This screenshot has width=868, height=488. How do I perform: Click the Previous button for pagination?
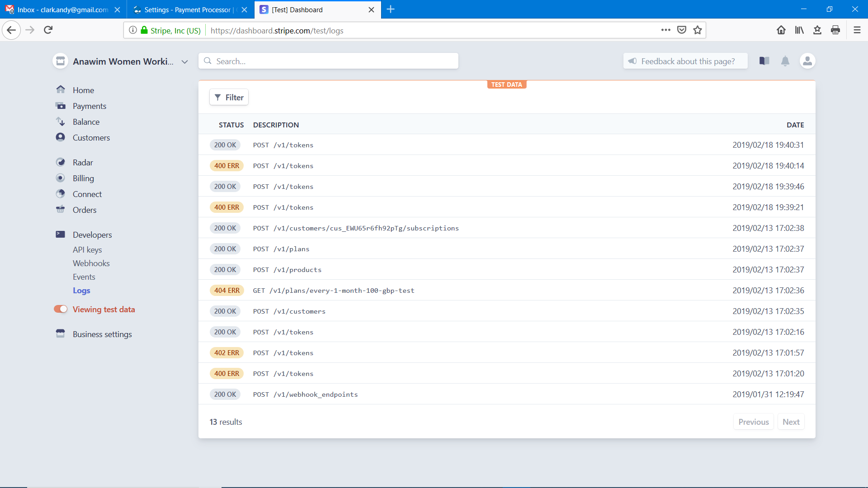click(x=754, y=421)
